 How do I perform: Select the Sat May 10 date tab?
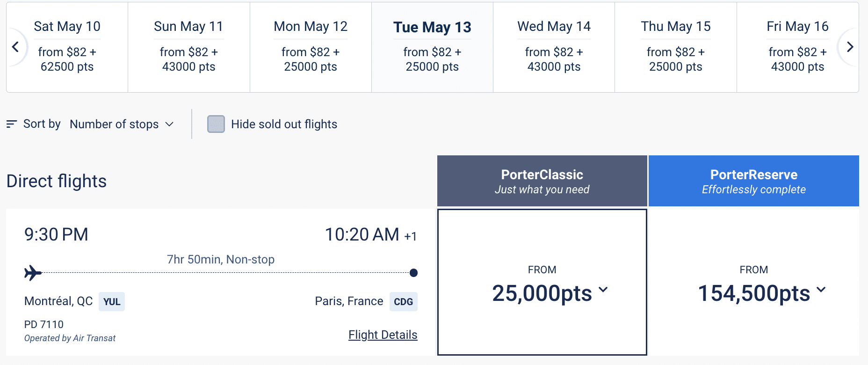(x=67, y=47)
